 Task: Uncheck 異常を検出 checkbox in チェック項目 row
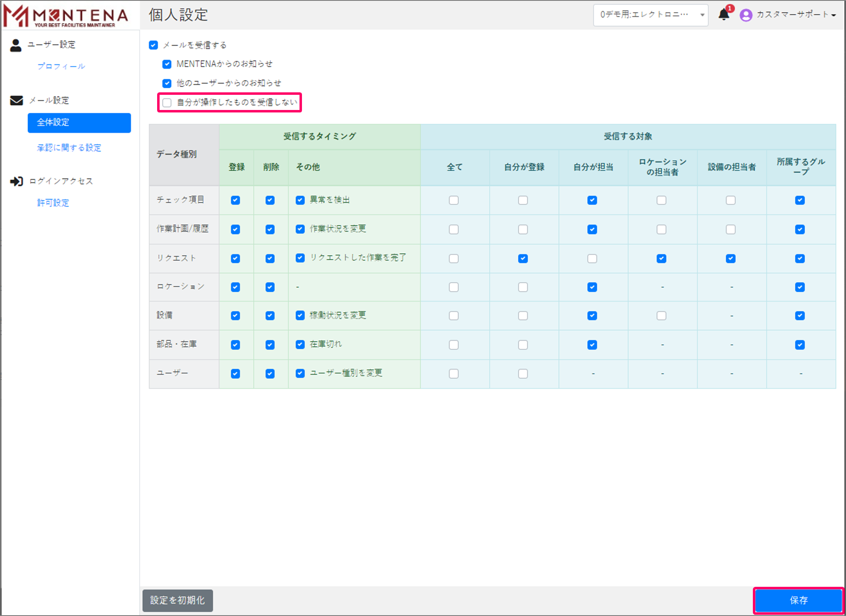[300, 200]
